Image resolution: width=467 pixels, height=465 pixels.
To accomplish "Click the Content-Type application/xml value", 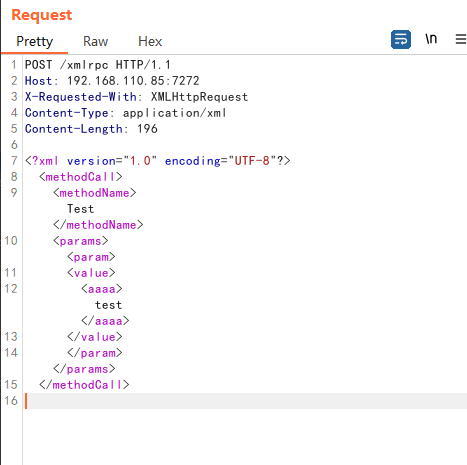I will [x=175, y=113].
